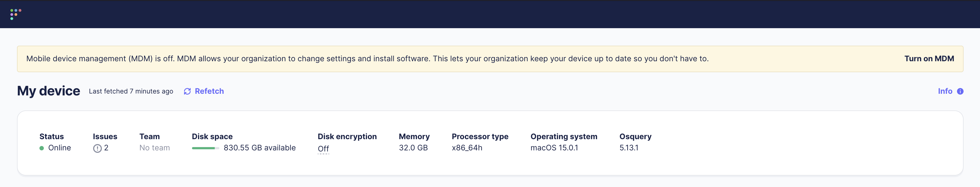Click the My device page title
980x187 pixels.
pyautogui.click(x=48, y=90)
